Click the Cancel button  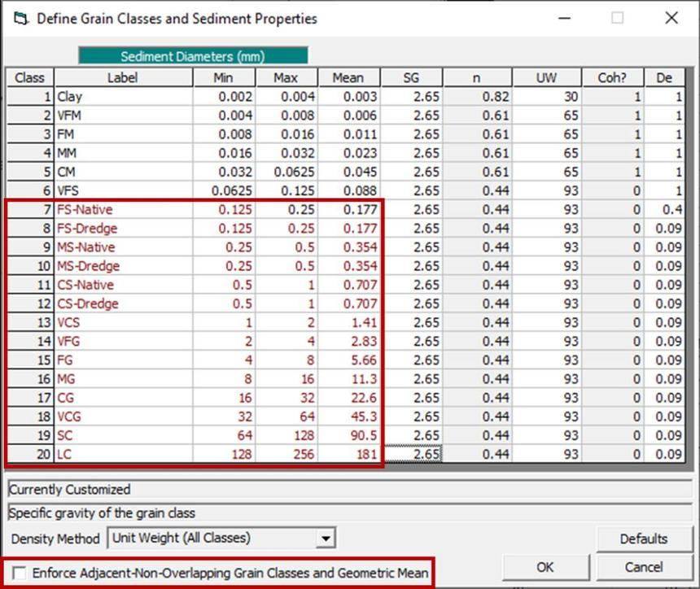[x=644, y=567]
